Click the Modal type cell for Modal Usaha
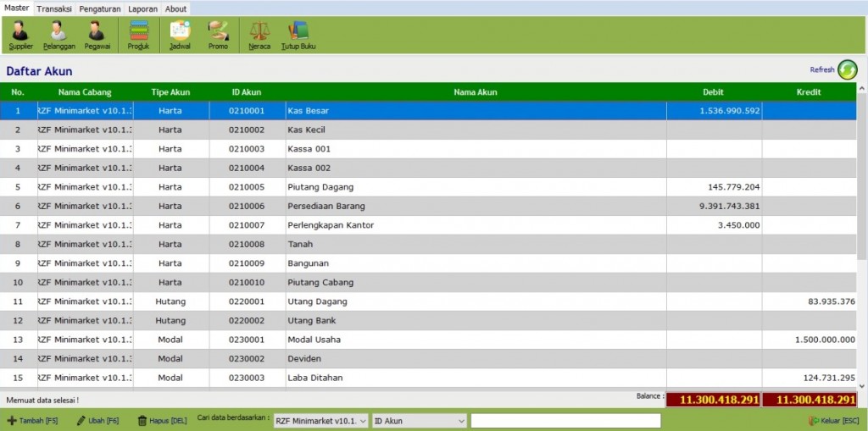The height and width of the screenshot is (431, 868). 170,340
